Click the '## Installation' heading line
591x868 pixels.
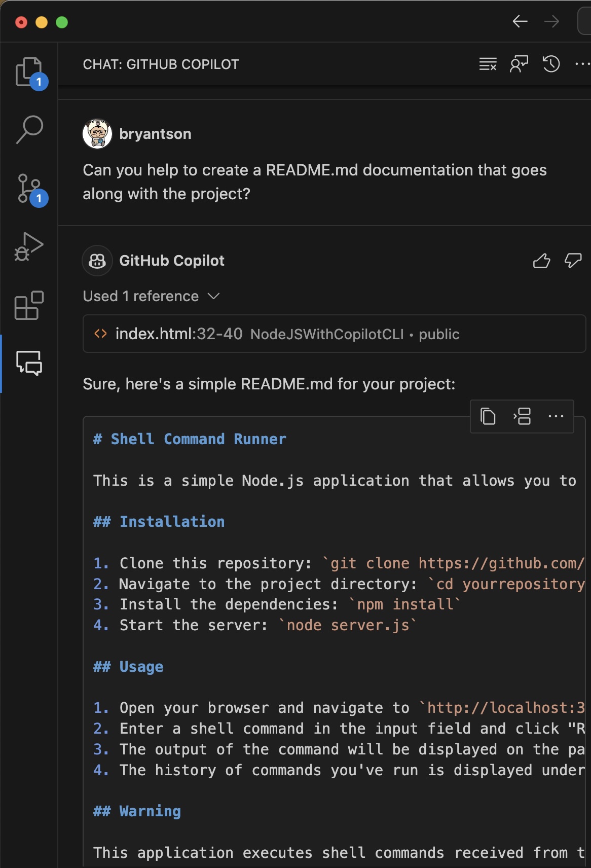159,522
